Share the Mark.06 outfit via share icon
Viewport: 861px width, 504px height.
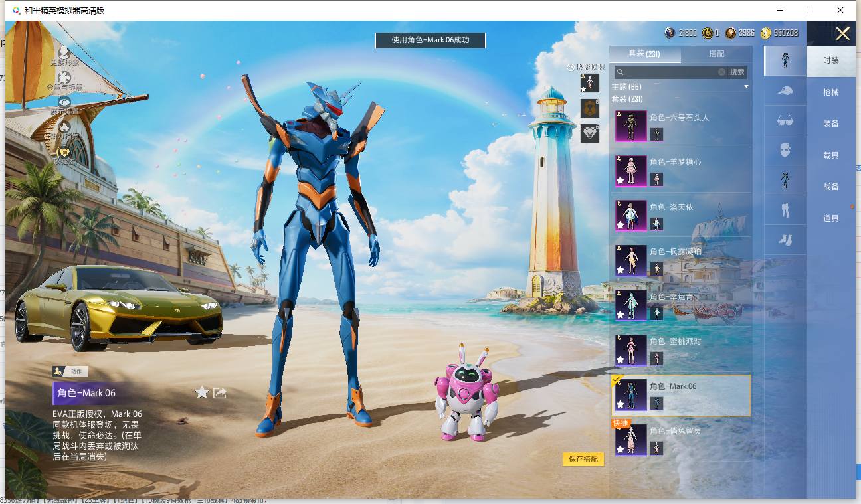pos(220,392)
